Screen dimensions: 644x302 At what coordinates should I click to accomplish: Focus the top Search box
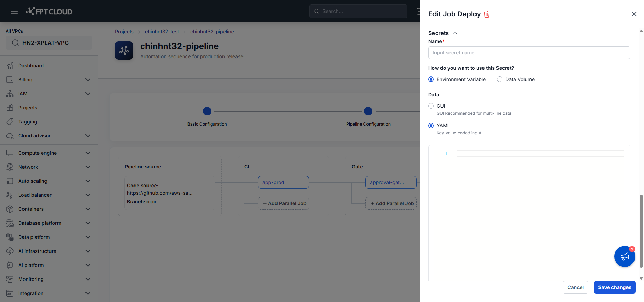[358, 11]
